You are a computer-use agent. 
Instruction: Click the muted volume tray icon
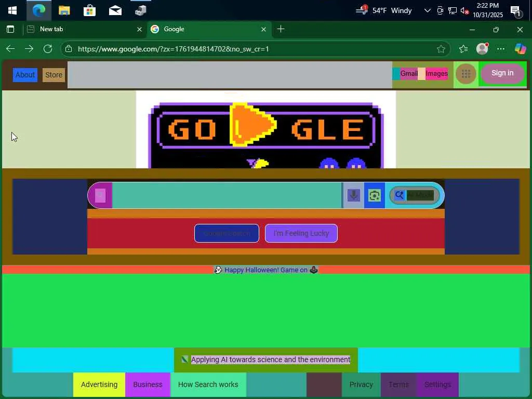(x=464, y=11)
